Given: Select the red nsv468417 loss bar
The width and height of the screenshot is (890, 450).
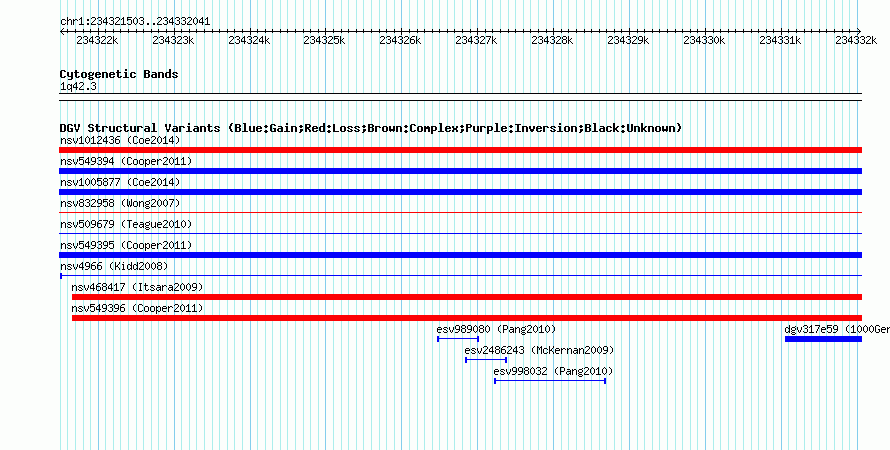Looking at the screenshot, I should pyautogui.click(x=467, y=297).
